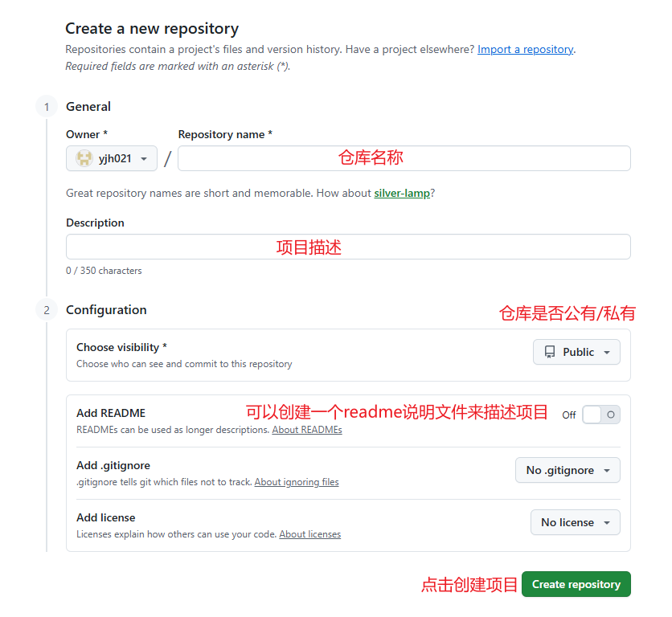Expand the No license dropdown
Screen dimensions: 672x617
[575, 522]
